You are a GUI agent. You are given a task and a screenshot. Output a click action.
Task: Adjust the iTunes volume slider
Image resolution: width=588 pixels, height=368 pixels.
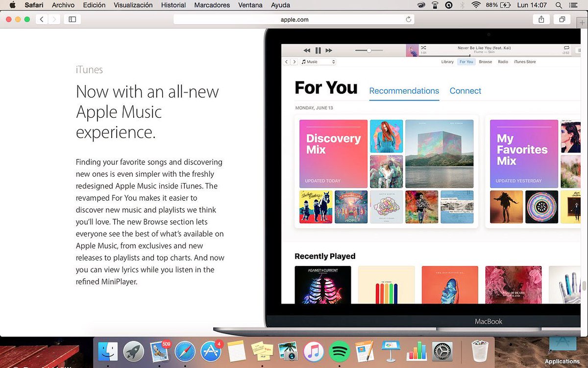[369, 50]
